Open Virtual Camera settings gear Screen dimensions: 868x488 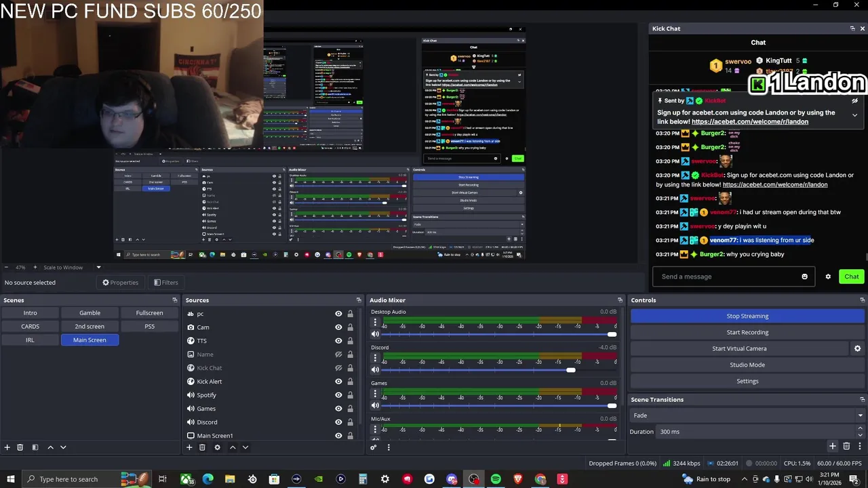(857, 348)
